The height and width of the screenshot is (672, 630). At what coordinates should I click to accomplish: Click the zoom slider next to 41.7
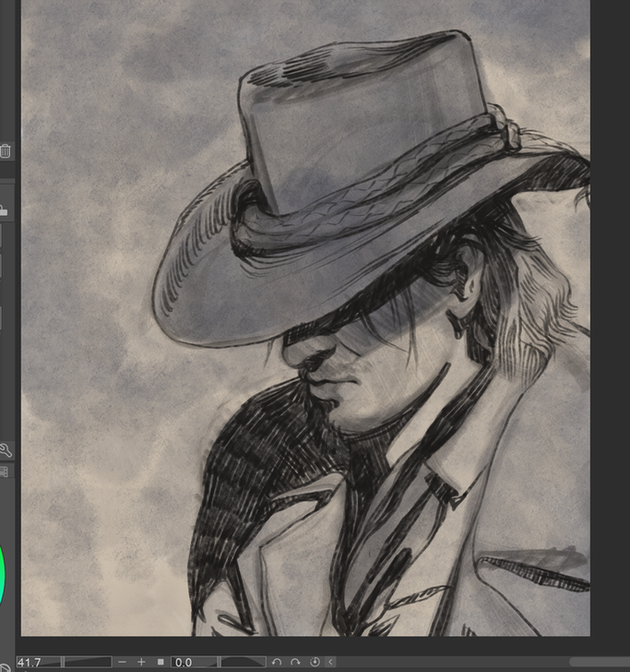click(87, 662)
